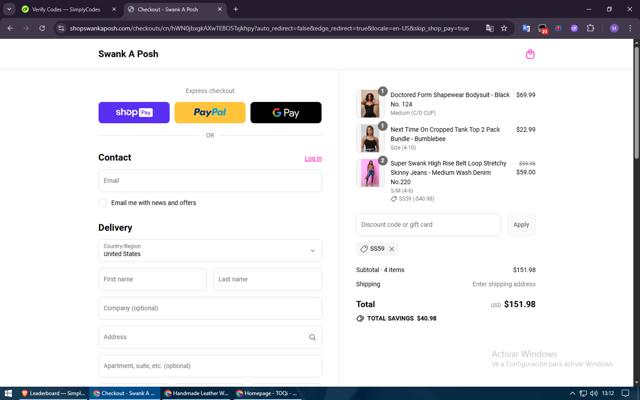This screenshot has width=640, height=400.
Task: Bookmark this page with the star icon
Action: (504, 28)
